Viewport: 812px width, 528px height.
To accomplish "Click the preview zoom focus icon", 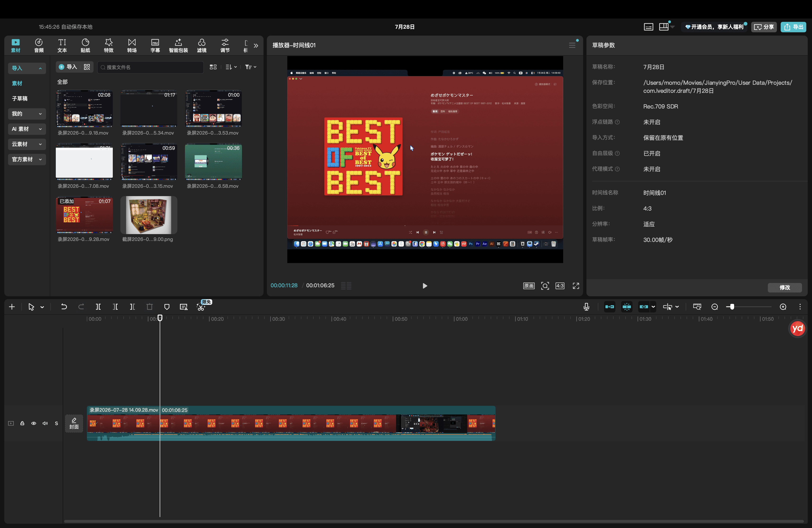I will pos(545,286).
